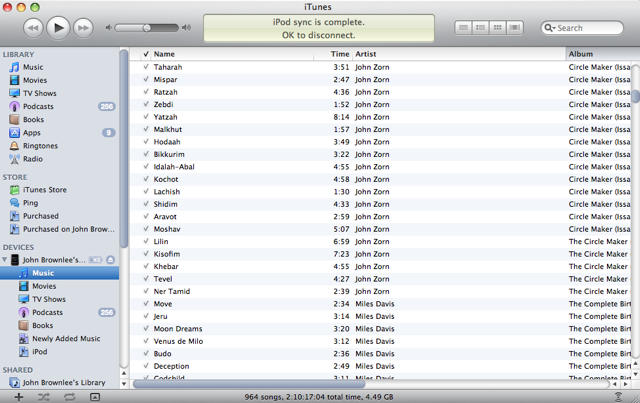640x403 pixels.
Task: Uncheck the song Taharah
Action: click(146, 67)
